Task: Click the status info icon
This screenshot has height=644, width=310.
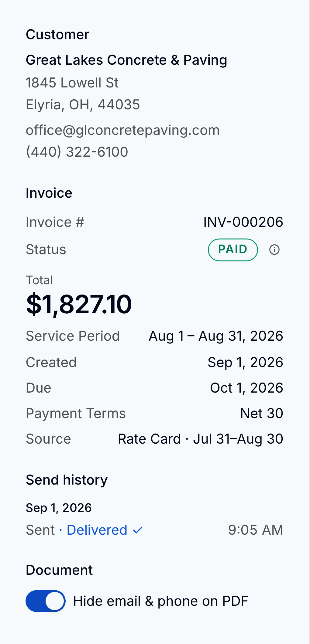Action: [274, 250]
